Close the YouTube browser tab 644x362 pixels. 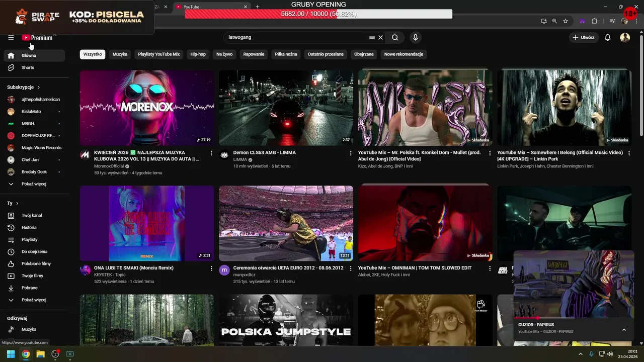click(246, 7)
